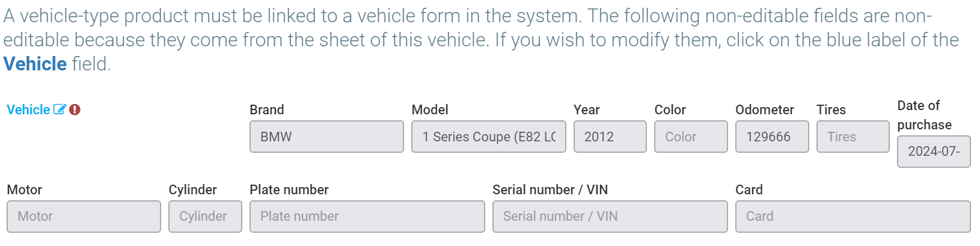The height and width of the screenshot is (246, 980).
Task: Click the Brand field showing BMW
Action: click(x=326, y=137)
